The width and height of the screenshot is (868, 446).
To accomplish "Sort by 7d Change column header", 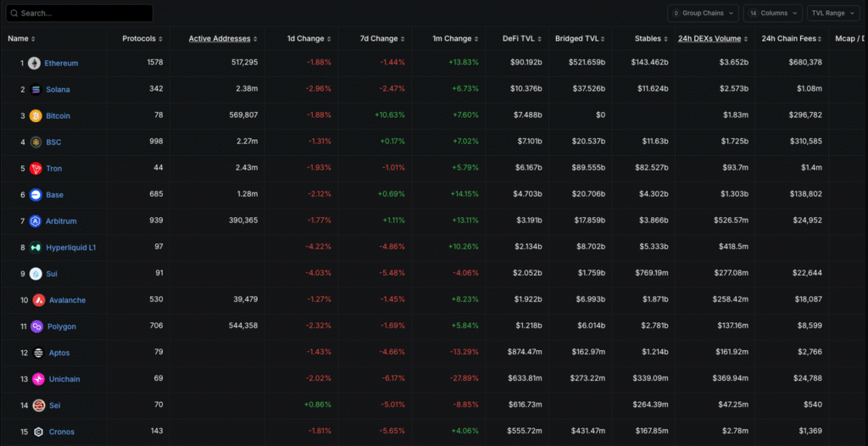I will [x=382, y=39].
